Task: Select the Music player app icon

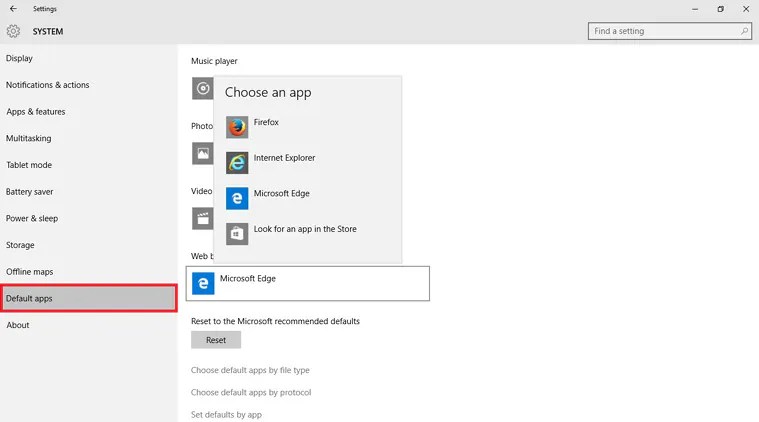Action: [202, 88]
